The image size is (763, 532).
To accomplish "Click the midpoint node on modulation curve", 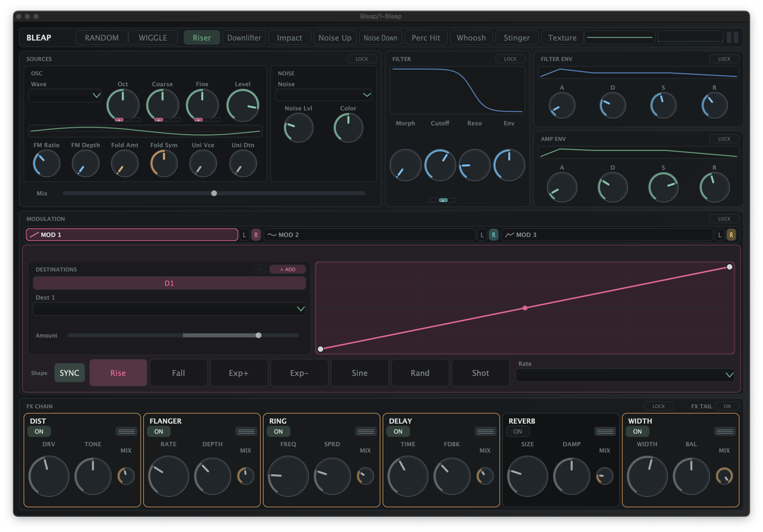I will 525,308.
